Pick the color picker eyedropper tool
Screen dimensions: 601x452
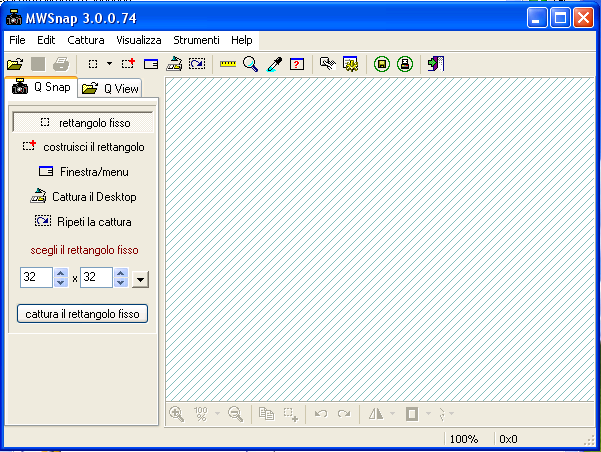(273, 64)
